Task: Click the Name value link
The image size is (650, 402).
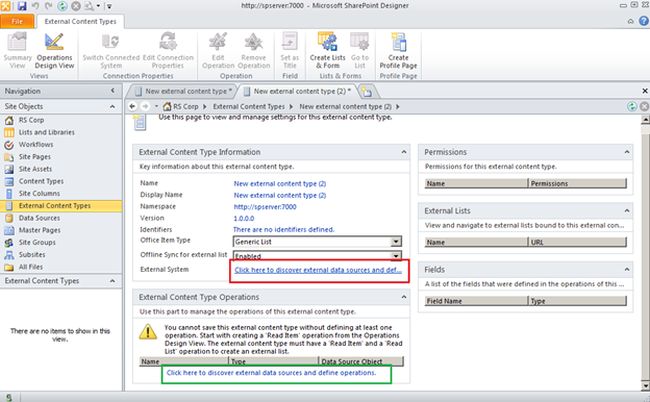Action: tap(280, 183)
